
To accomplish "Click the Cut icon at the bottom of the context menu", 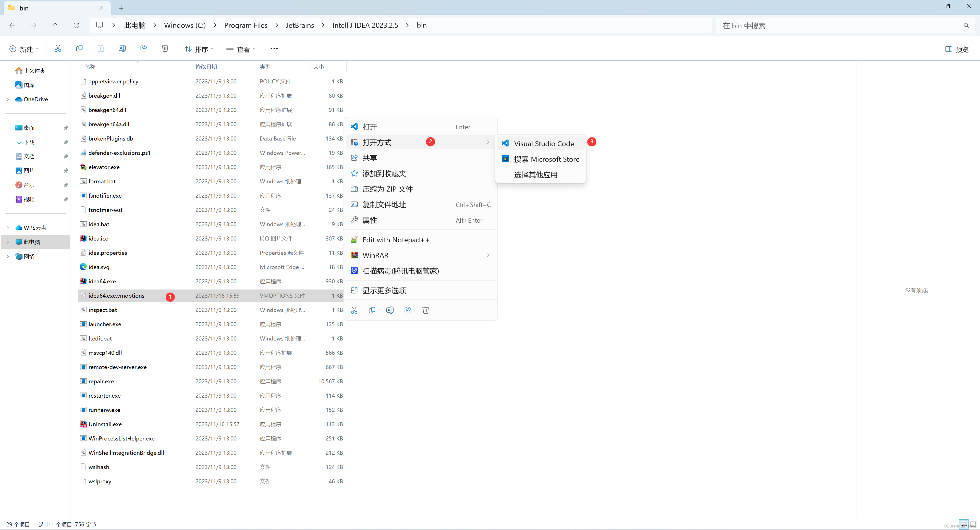I will 354,310.
